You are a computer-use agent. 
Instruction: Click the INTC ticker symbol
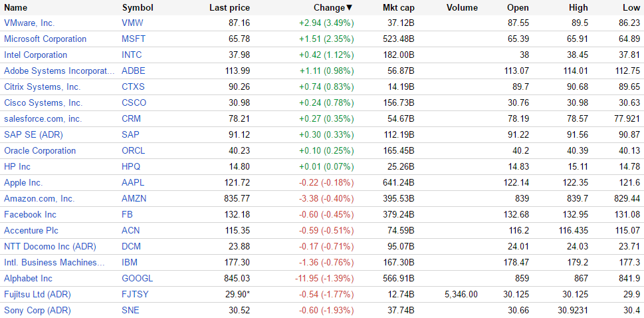tap(132, 55)
